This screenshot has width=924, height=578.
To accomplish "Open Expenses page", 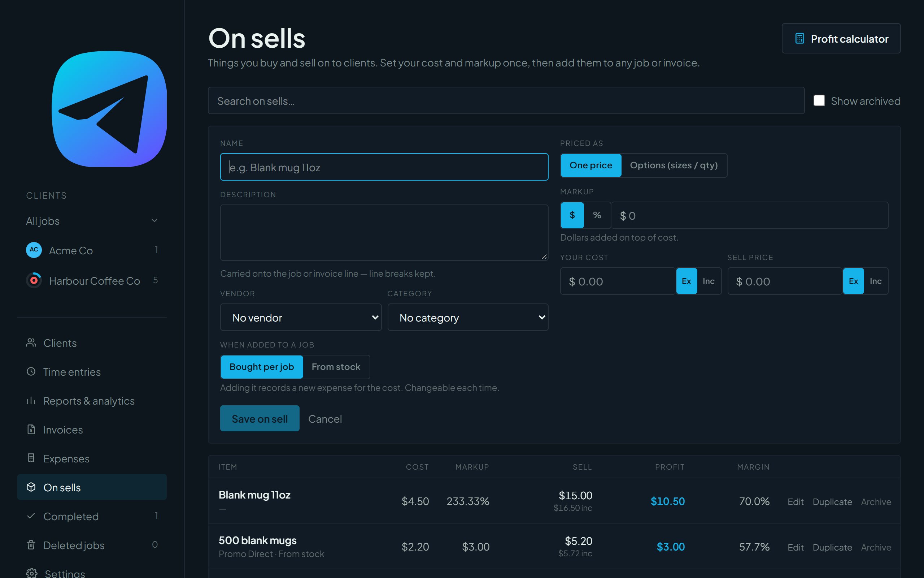I will 92,458.
